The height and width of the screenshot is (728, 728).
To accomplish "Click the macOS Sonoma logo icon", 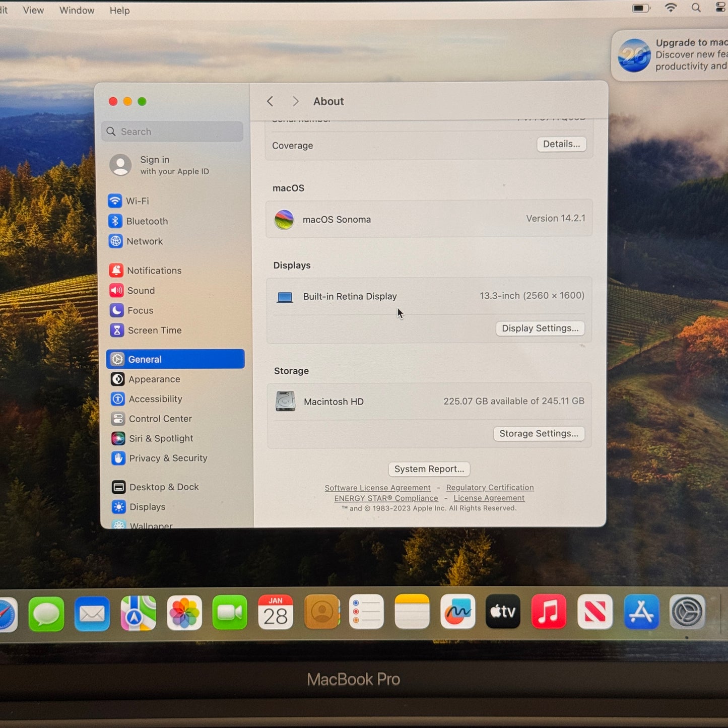I will coord(284,220).
